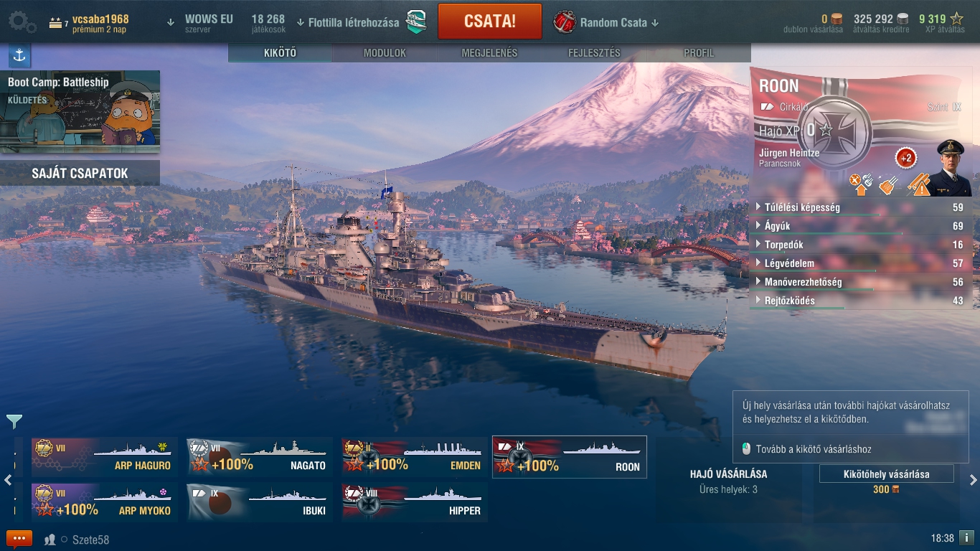Image resolution: width=980 pixels, height=551 pixels.
Task: Click commander Jürgen Heintze portrait
Action: coord(954,168)
